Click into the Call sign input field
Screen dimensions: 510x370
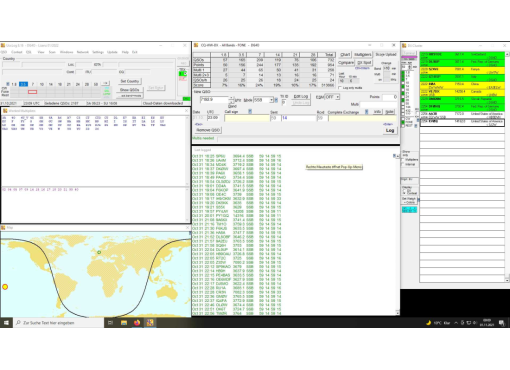(x=247, y=118)
